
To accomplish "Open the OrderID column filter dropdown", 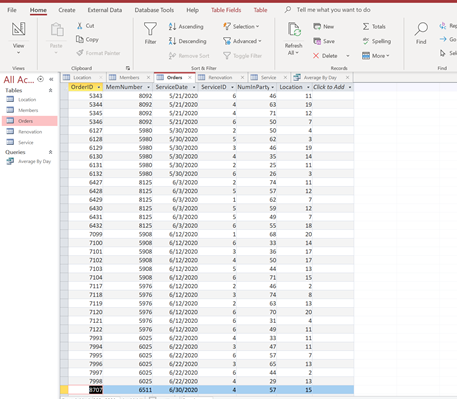I will point(99,87).
